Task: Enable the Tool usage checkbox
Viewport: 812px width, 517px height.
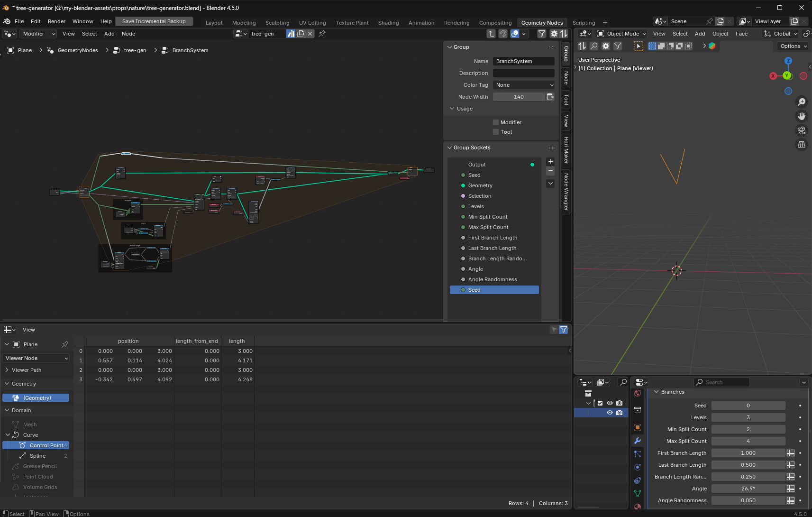Action: pyautogui.click(x=496, y=132)
